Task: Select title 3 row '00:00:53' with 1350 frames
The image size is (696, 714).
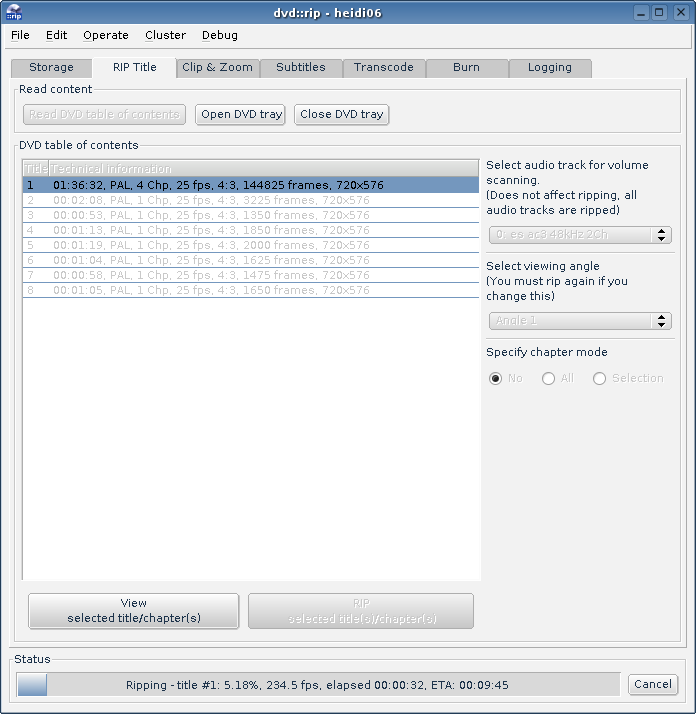Action: coord(251,215)
